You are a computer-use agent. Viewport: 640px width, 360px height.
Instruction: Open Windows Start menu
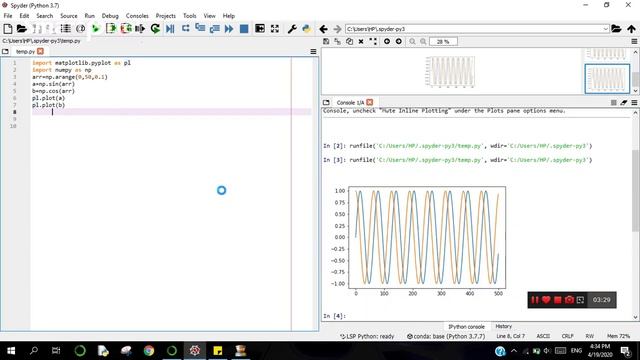click(x=11, y=351)
